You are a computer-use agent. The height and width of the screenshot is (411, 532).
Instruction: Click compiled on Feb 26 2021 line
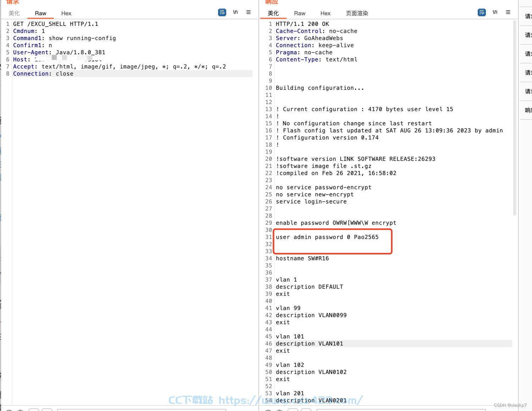click(x=336, y=173)
